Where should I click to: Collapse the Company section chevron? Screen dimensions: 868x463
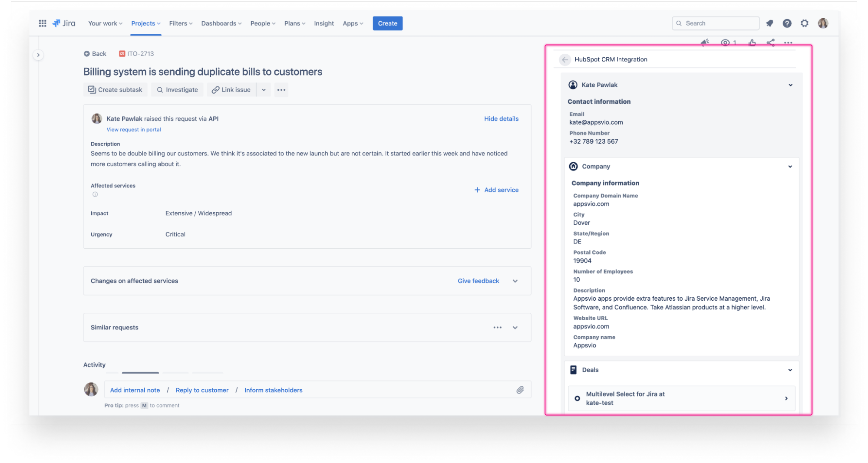(790, 167)
